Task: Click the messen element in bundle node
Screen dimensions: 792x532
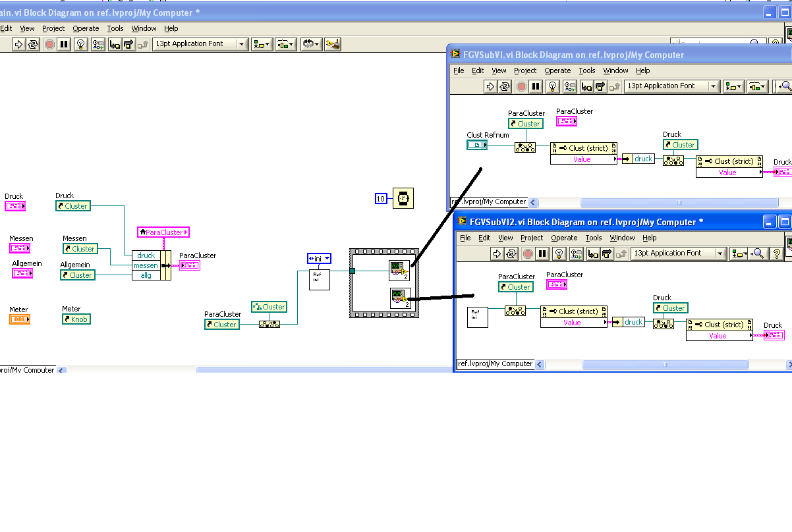Action: point(146,265)
